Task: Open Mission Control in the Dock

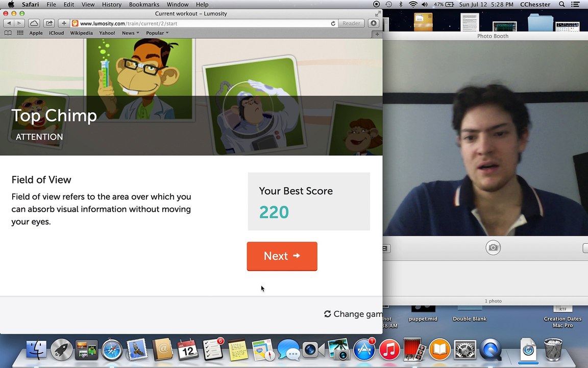Action: click(x=87, y=350)
